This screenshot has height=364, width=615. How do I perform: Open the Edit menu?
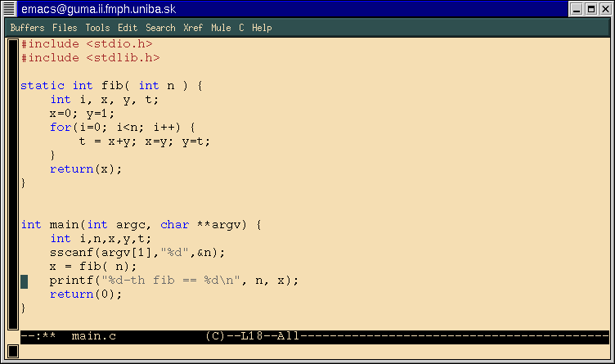[x=128, y=28]
